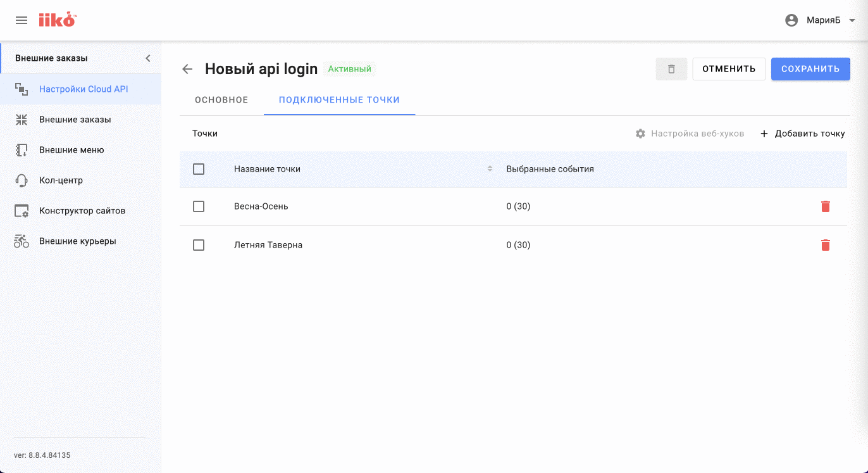
Task: Click the iiko logo
Action: pos(57,20)
